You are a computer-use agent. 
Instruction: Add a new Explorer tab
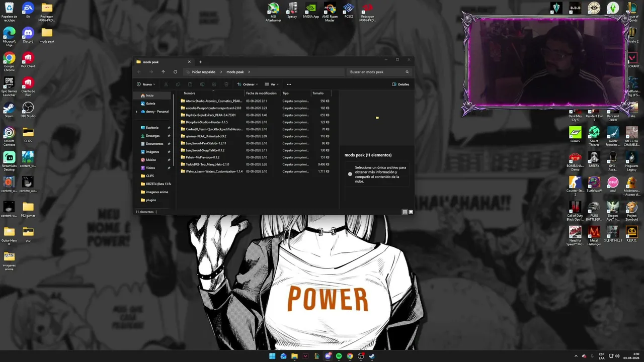[x=200, y=62]
